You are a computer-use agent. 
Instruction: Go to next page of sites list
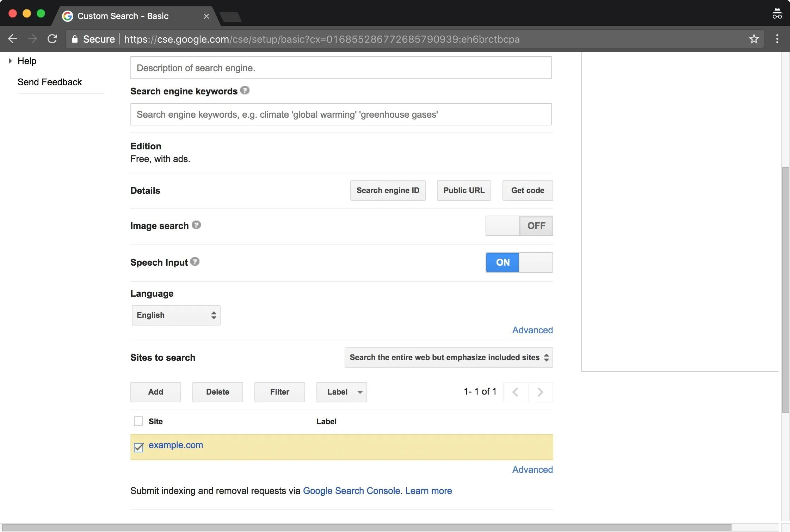tap(541, 392)
